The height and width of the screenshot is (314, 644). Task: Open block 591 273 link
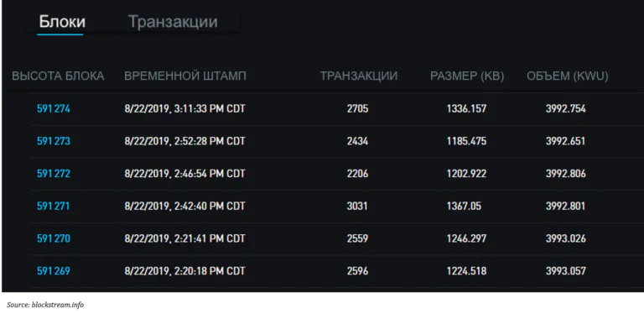tap(54, 141)
